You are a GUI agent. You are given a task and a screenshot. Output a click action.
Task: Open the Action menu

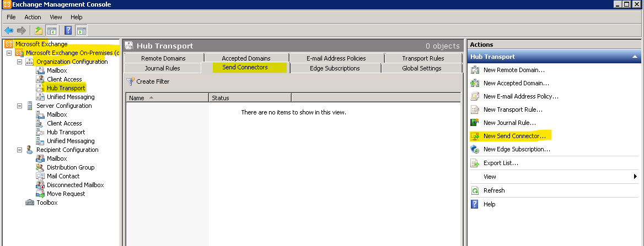tap(33, 17)
